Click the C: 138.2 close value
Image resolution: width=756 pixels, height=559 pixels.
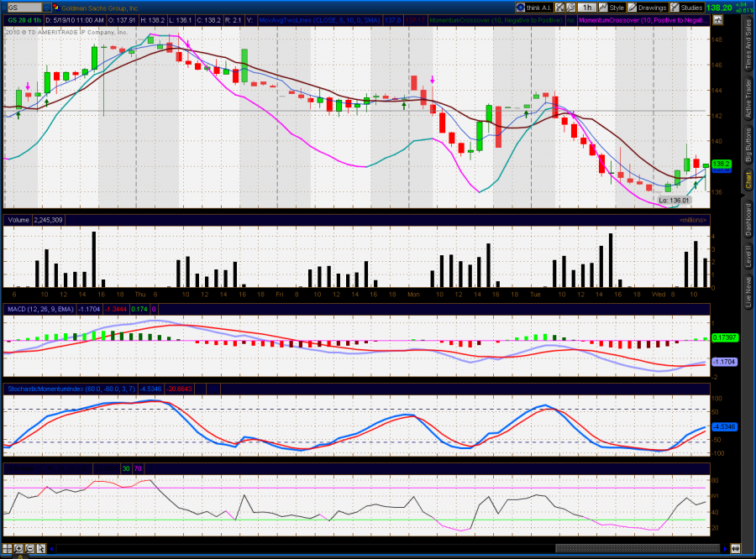pyautogui.click(x=208, y=20)
